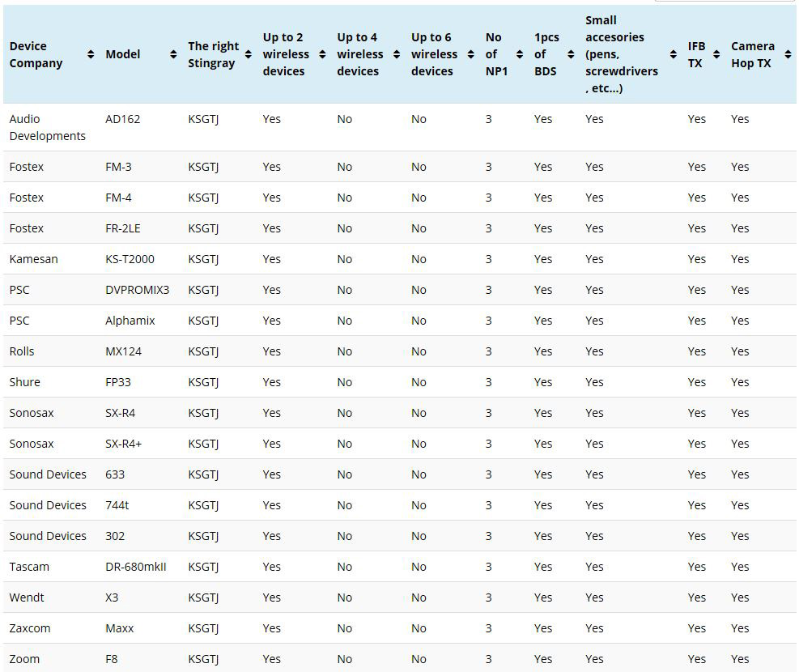Screen dimensions: 799x672
Task: Select the AD162 model cell
Action: [123, 119]
